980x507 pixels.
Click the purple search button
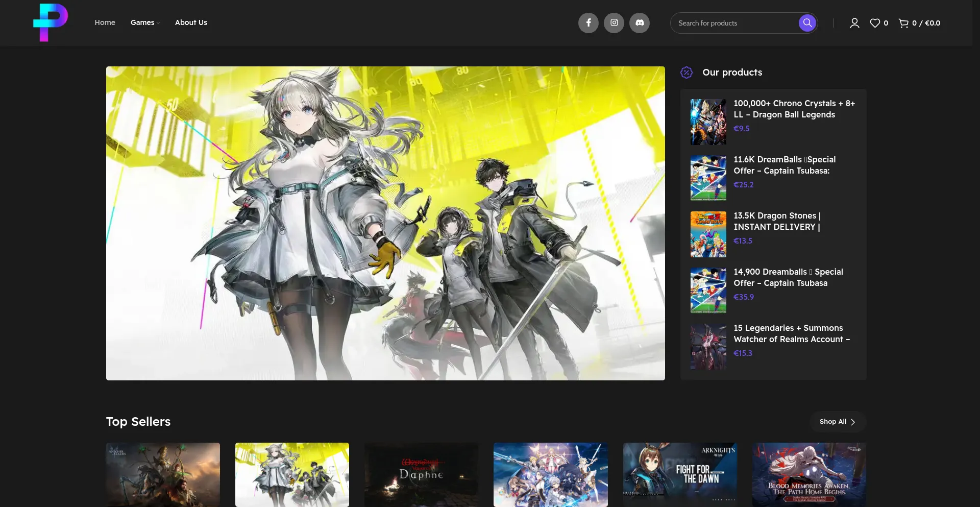[807, 23]
